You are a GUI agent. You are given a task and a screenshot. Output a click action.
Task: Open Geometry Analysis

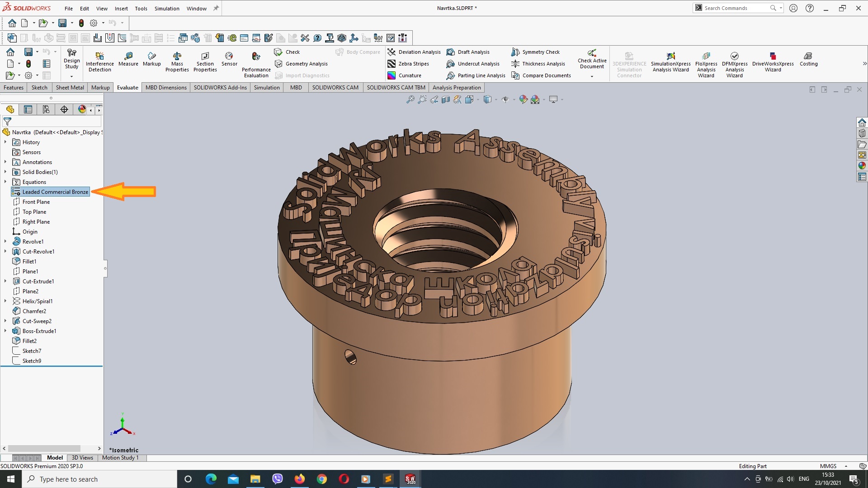301,64
